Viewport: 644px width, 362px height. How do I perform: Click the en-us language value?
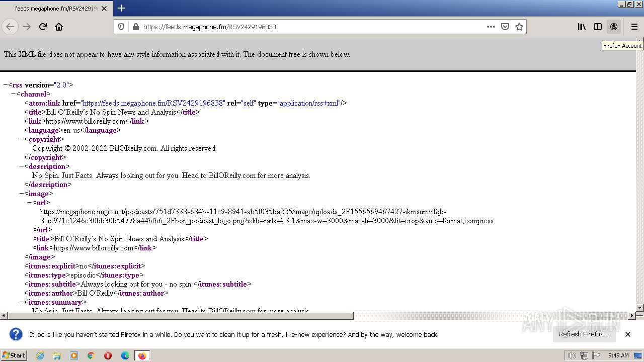[x=71, y=130]
